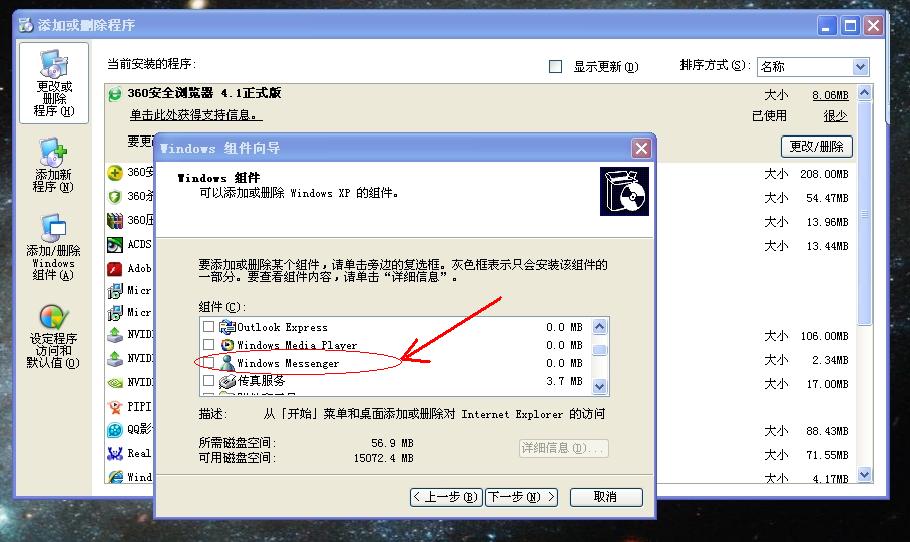910x542 pixels.
Task: Click the 更改/删除 button for 360安全浏览器
Action: click(x=816, y=146)
